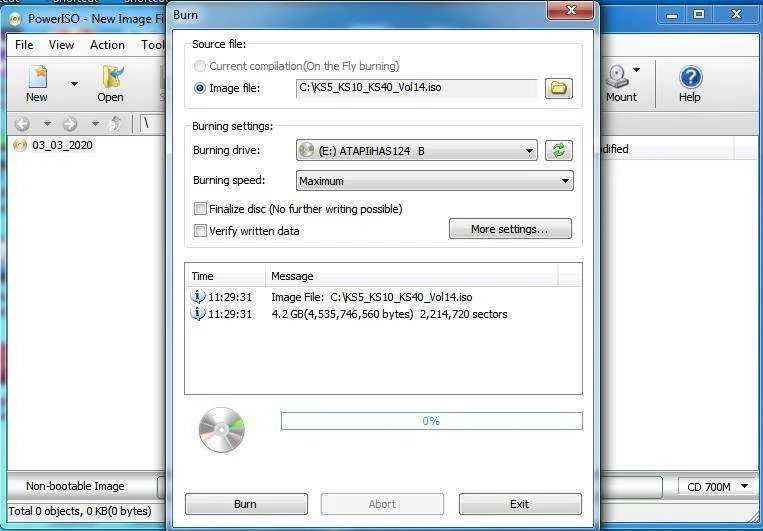Click the Mount virtual drive icon
The width and height of the screenshot is (763, 531).
621,84
